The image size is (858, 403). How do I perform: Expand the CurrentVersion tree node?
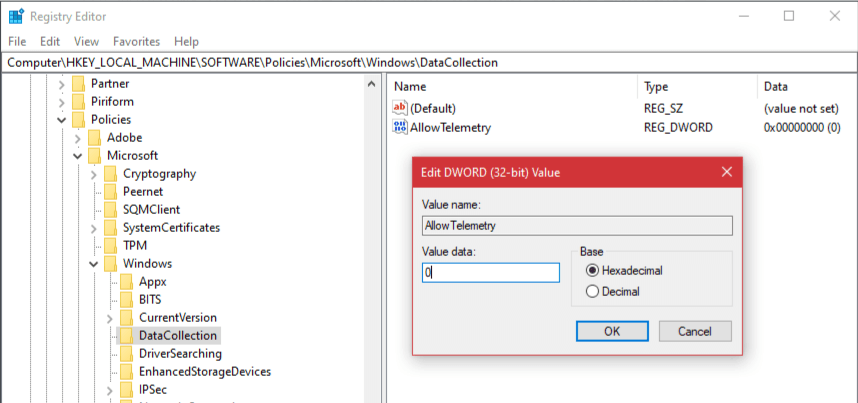point(110,318)
